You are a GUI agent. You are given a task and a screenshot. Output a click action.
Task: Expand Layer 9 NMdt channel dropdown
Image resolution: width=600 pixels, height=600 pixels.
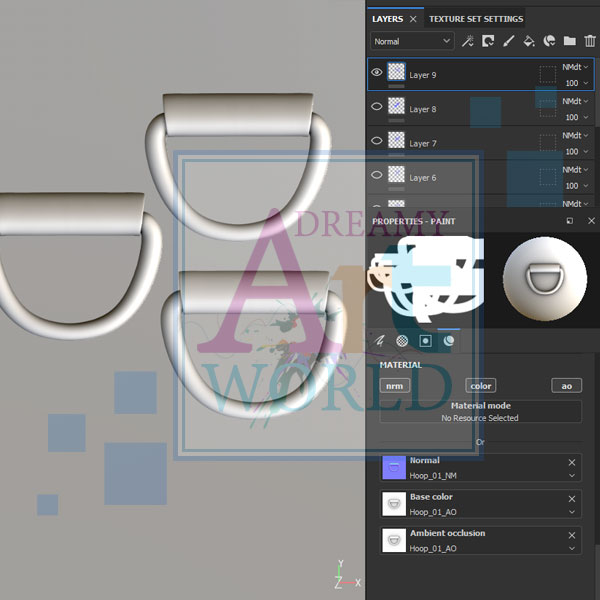point(586,67)
